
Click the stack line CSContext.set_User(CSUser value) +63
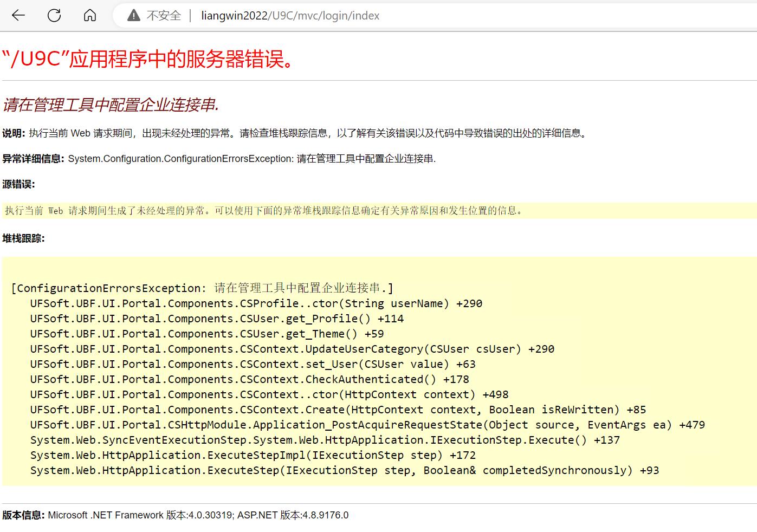click(253, 364)
